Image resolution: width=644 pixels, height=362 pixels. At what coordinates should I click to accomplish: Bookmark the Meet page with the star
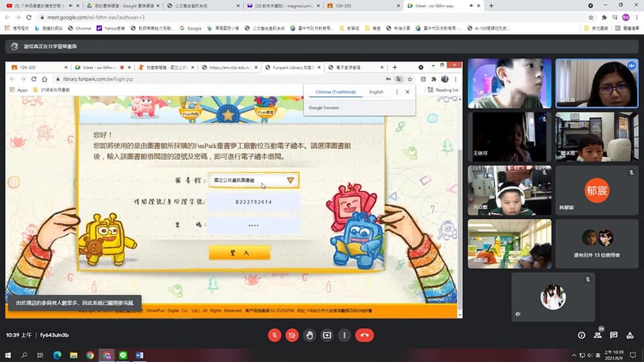591,17
